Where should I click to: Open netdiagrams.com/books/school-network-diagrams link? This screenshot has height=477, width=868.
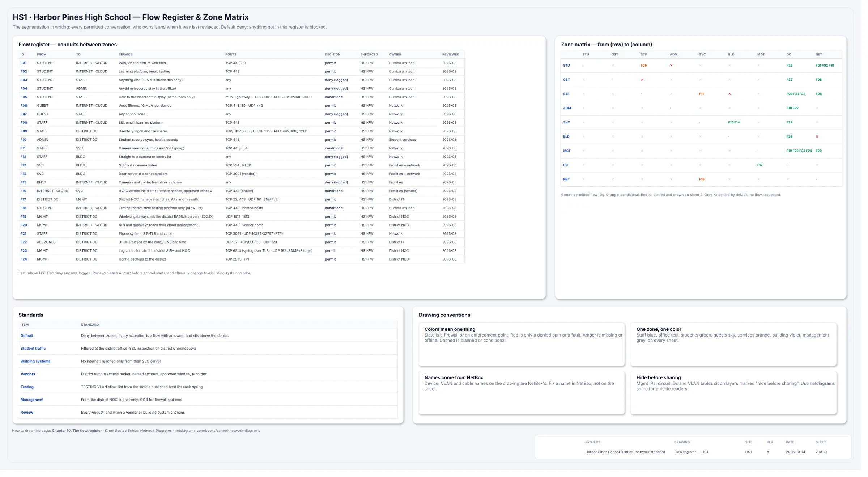click(x=217, y=431)
